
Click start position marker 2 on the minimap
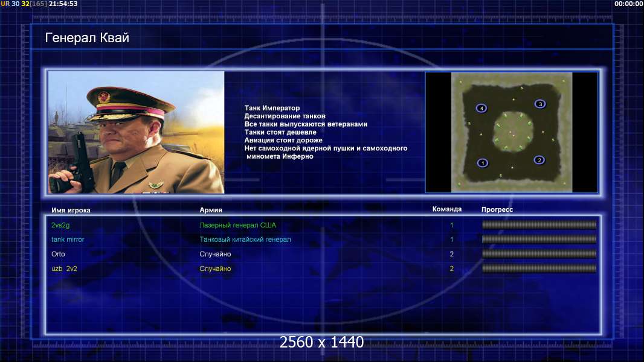(539, 160)
